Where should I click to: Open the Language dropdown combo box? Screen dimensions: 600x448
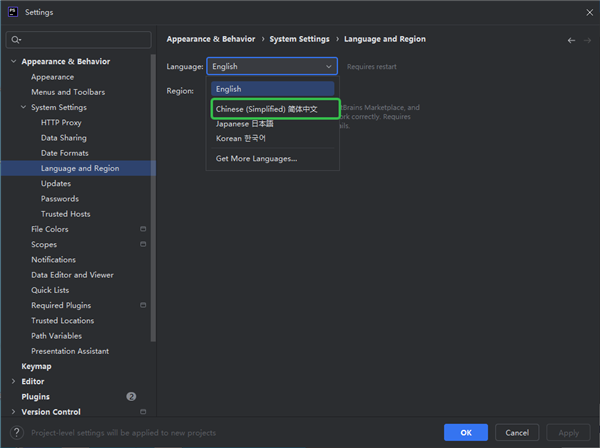[x=272, y=66]
